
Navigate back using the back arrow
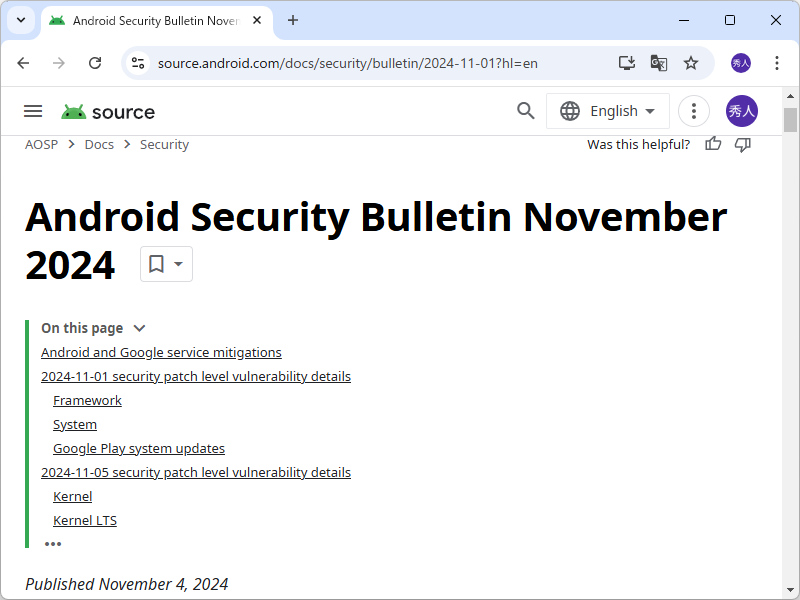(23, 62)
